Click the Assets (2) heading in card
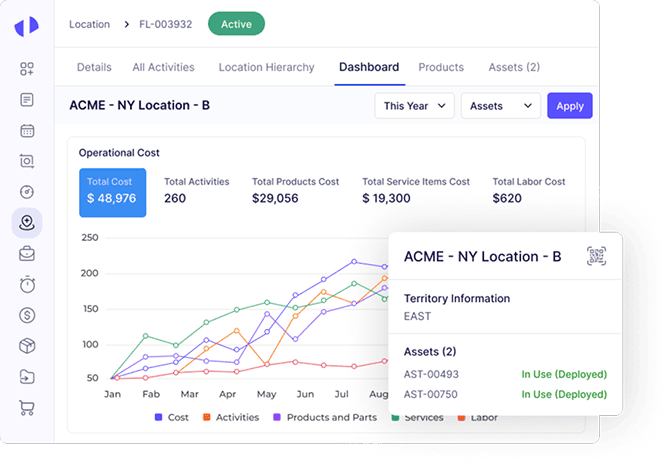This screenshot has height=468, width=672. click(x=430, y=352)
